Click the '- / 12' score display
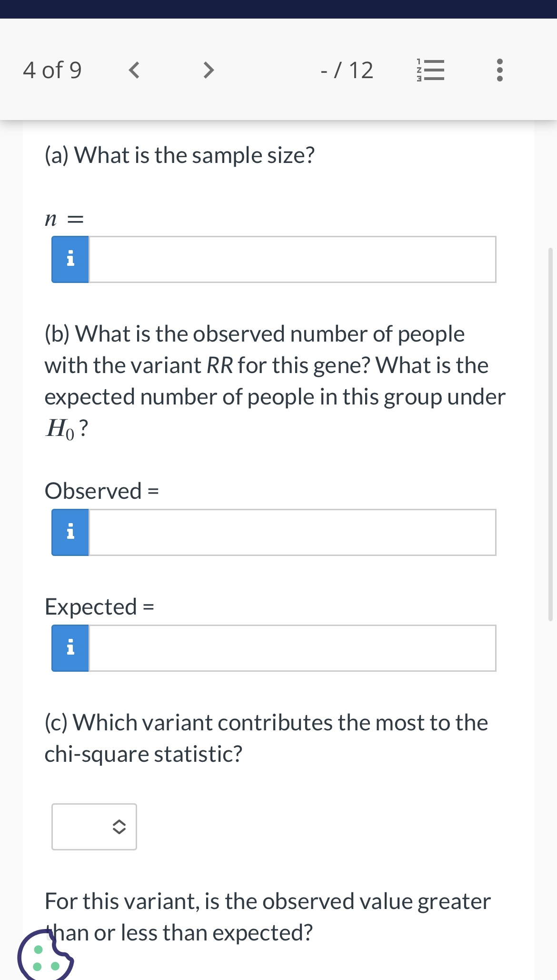 click(x=347, y=71)
